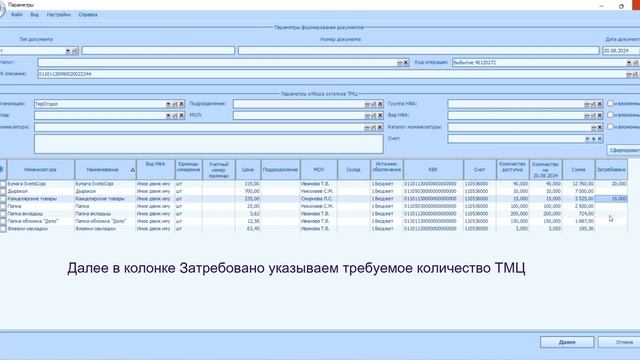This screenshot has width=640, height=360.
Task: Enable 'и вложенные' checkbox for Группа НФА
Action: [610, 104]
